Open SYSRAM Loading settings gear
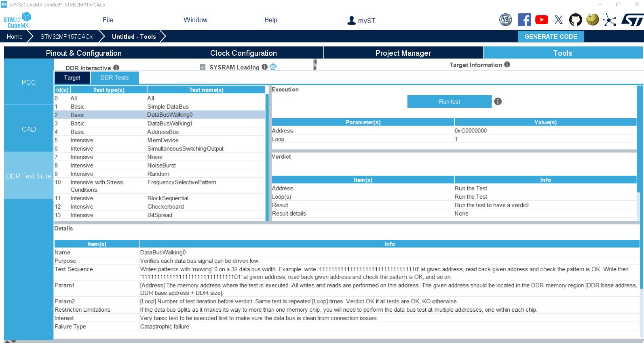Screen dimensions: 644x344 pos(273,67)
